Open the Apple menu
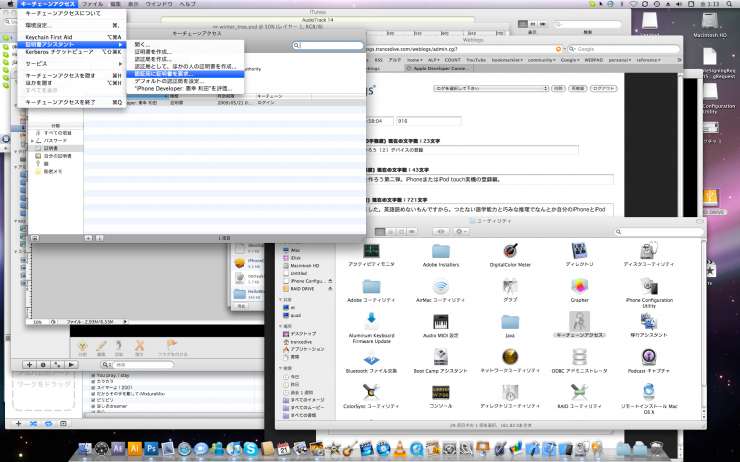The height and width of the screenshot is (462, 740). [x=10, y=4]
